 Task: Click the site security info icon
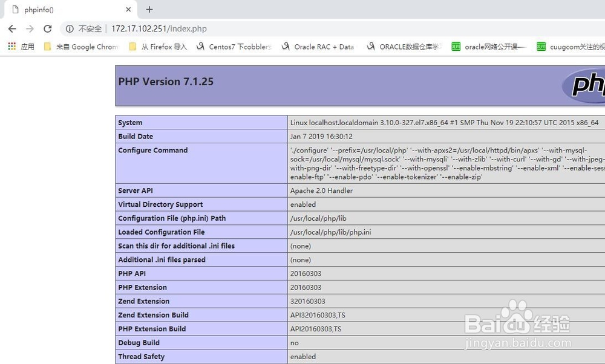68,28
